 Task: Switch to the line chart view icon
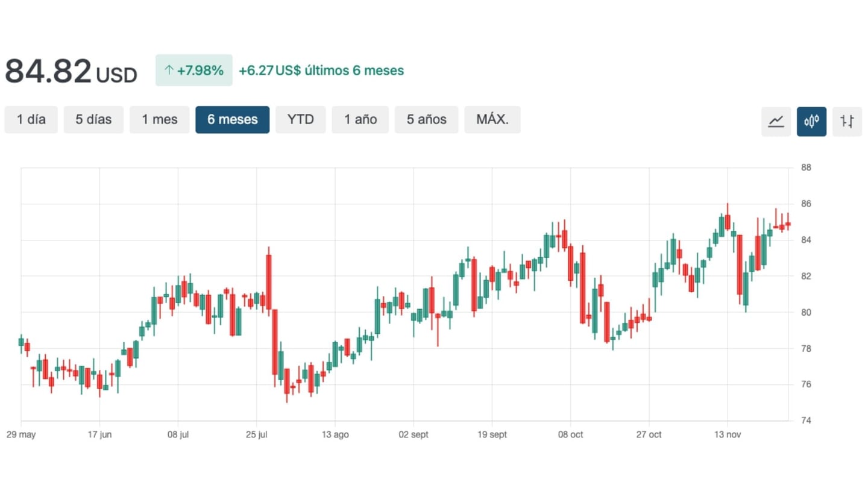pos(776,121)
